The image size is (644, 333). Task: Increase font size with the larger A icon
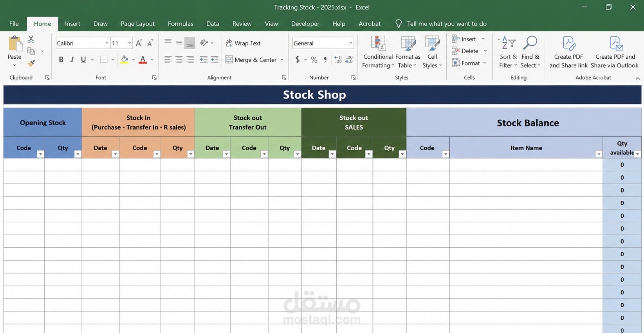pos(139,43)
